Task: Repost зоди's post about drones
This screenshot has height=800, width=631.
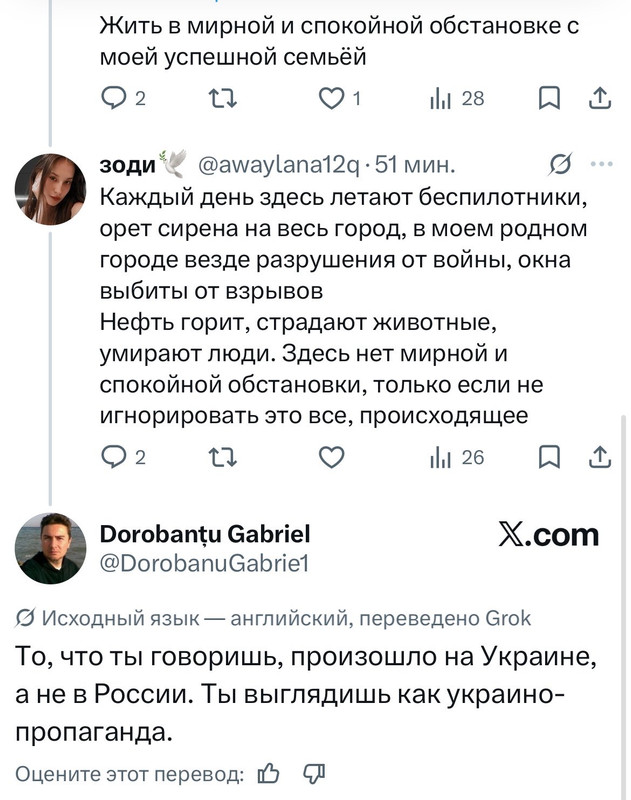Action: (223, 457)
